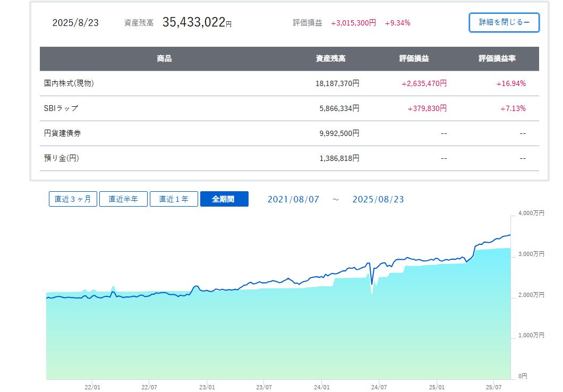Click the 23/01 label on the x-axis
The width and height of the screenshot is (563, 392).
tap(207, 387)
